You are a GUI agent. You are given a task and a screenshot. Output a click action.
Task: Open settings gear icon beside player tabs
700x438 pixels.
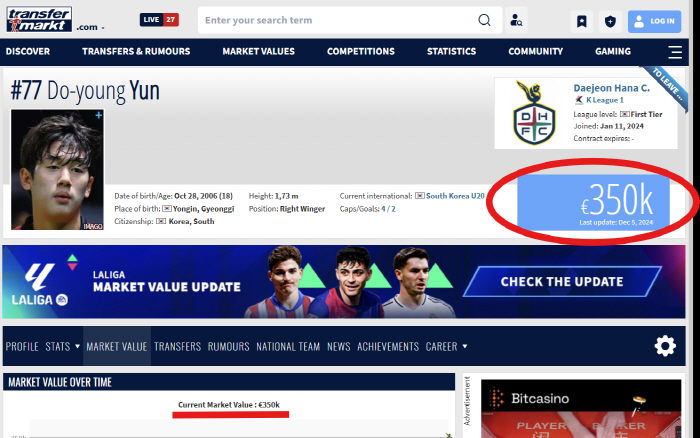(665, 346)
